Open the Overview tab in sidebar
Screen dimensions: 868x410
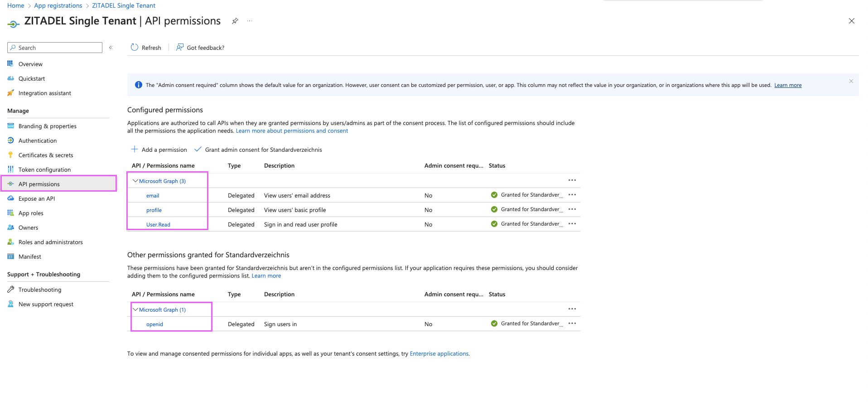point(30,64)
